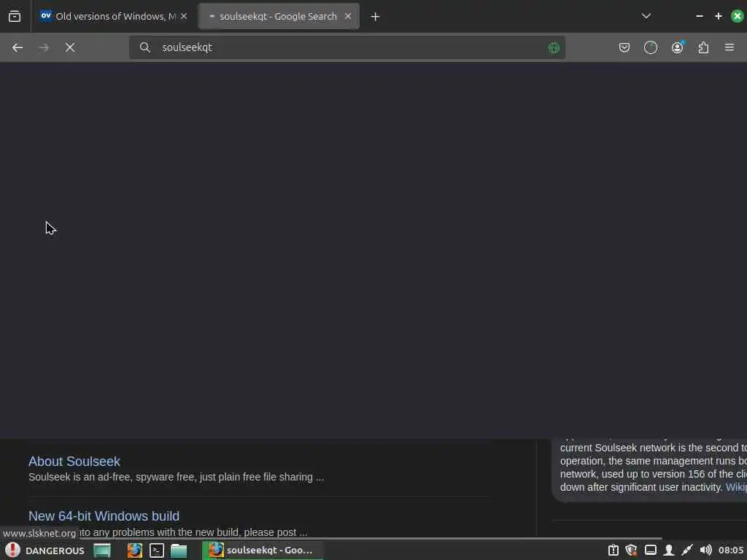
Task: Open the clipboard tray icon
Action: coord(613,551)
